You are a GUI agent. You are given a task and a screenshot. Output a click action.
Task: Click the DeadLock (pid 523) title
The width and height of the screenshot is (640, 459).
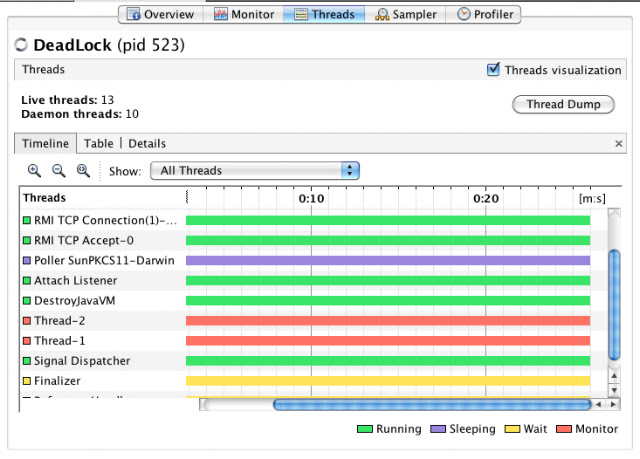109,45
